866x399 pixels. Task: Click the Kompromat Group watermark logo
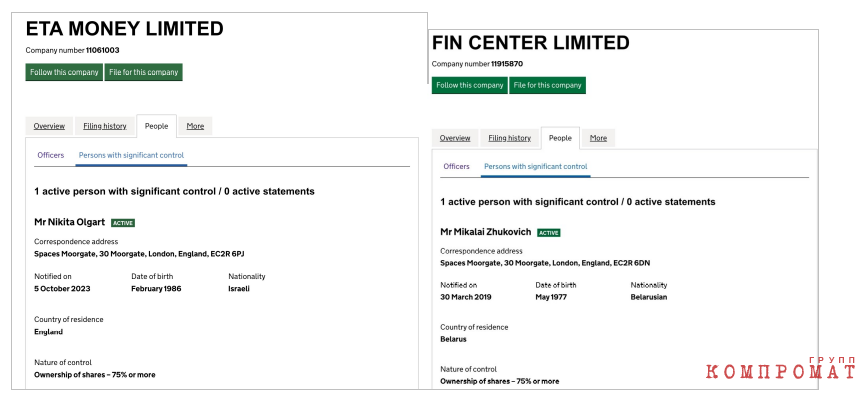coord(781,368)
